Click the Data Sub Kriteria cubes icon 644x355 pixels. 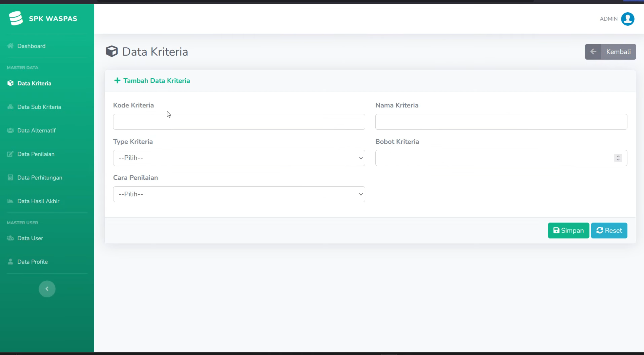click(x=10, y=107)
